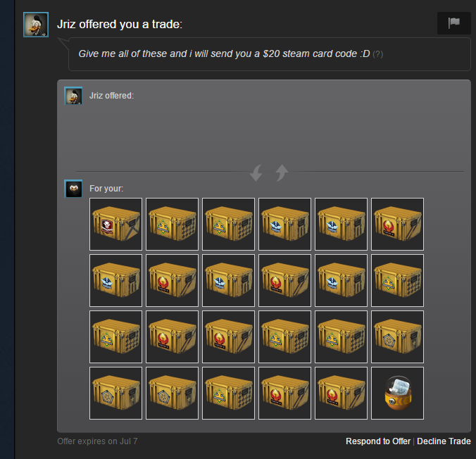Screen dimensions: 476x459
Task: Select green diamond case second in top row
Action: pos(172,224)
